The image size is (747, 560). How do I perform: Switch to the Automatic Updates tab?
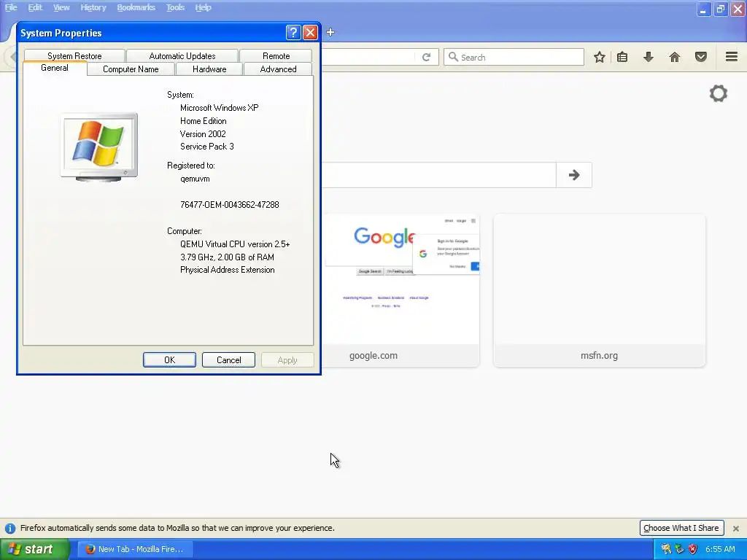pos(182,55)
